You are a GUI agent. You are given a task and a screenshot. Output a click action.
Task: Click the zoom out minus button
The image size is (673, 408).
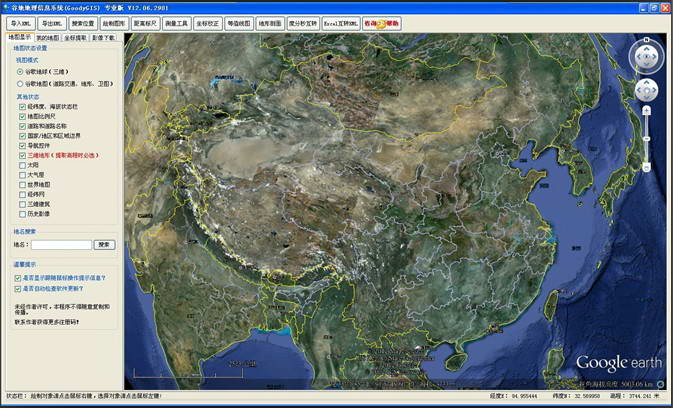pos(646,167)
